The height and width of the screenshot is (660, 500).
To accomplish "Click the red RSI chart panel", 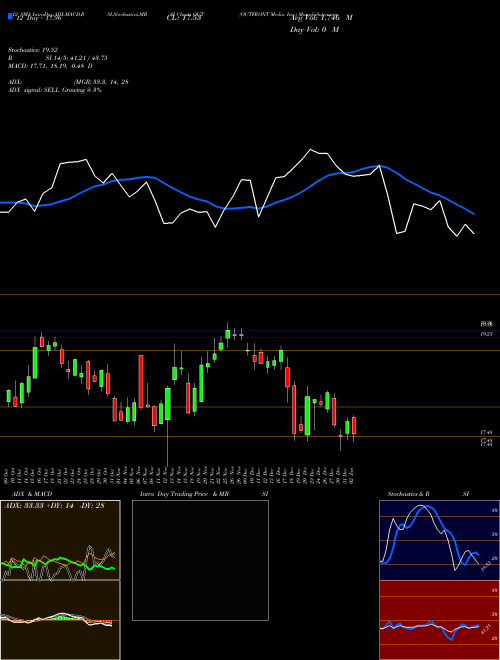I will pos(439,620).
